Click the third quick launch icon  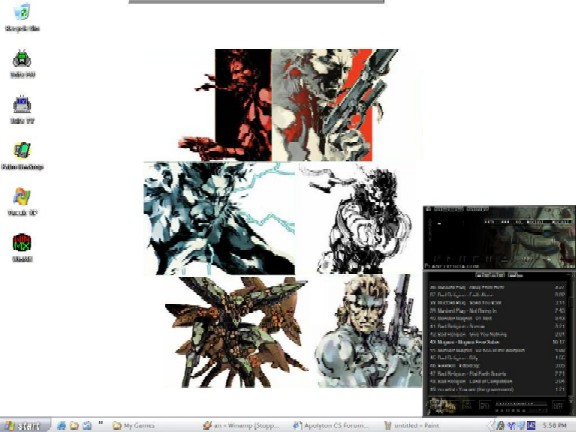point(87,425)
